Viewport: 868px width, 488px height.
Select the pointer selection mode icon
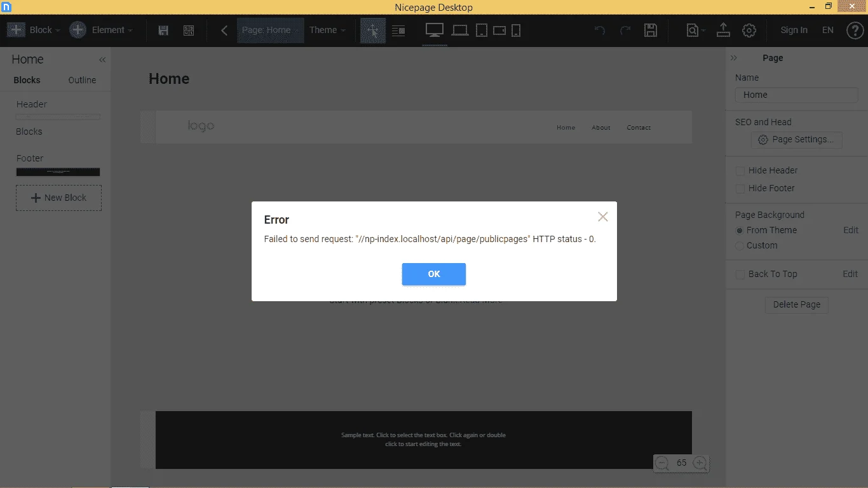coord(373,30)
